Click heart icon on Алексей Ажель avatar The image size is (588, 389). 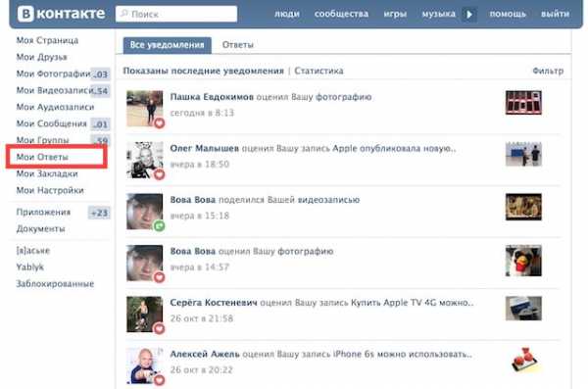click(x=160, y=380)
